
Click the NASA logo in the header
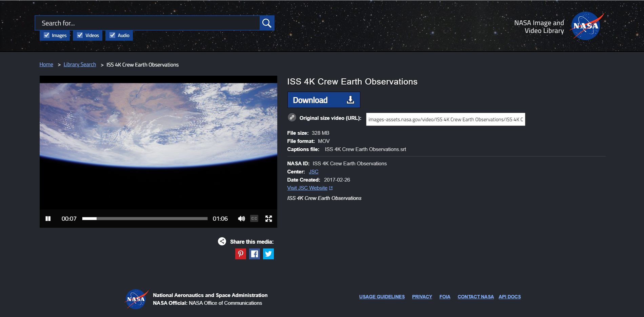(x=586, y=26)
